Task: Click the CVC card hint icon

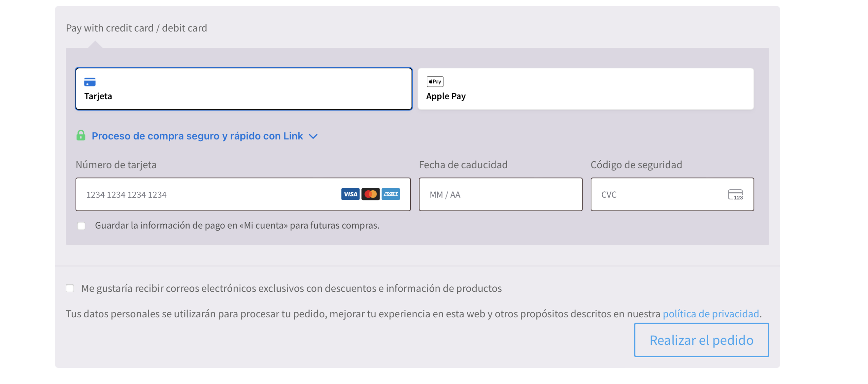Action: coord(735,195)
